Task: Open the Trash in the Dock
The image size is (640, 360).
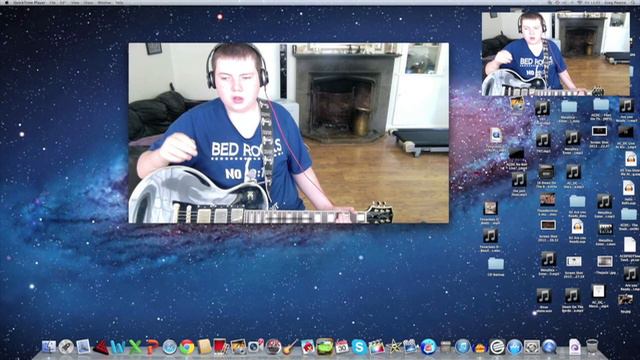Action: (x=591, y=347)
